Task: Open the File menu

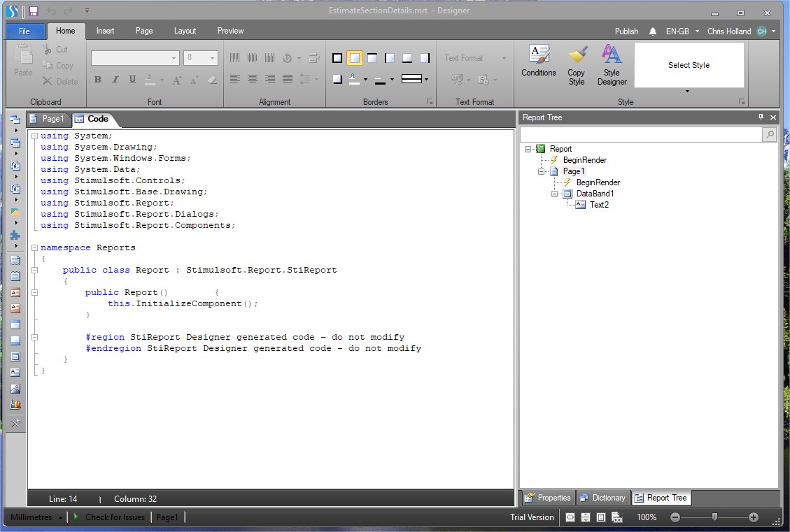Action: click(24, 31)
